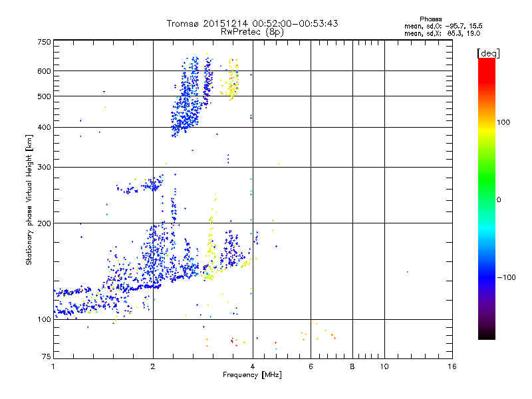Image resolution: width=532 pixels, height=399 pixels.
Task: Click the title 'Tromsø 20151214 00:52:00-00:53:43'
Action: (x=252, y=23)
